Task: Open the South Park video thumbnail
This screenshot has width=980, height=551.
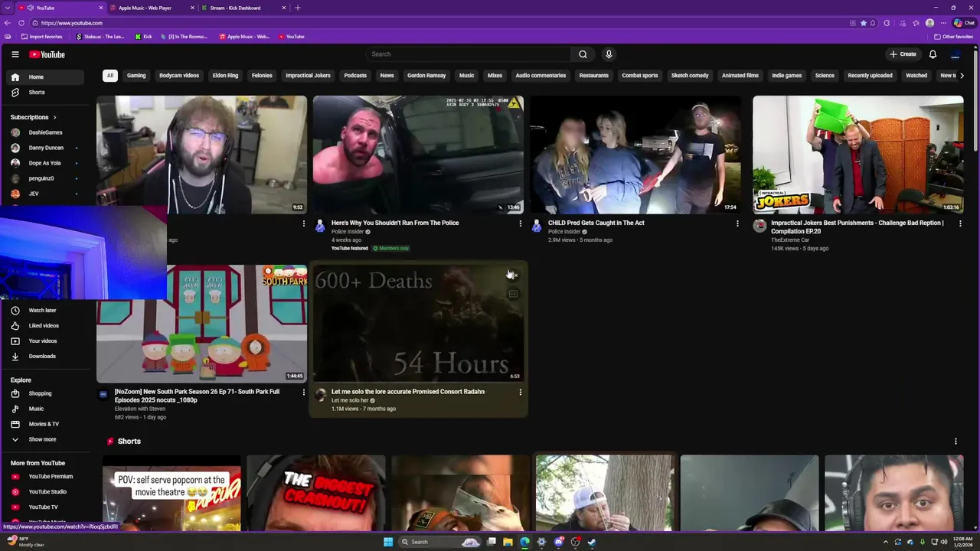Action: (202, 324)
